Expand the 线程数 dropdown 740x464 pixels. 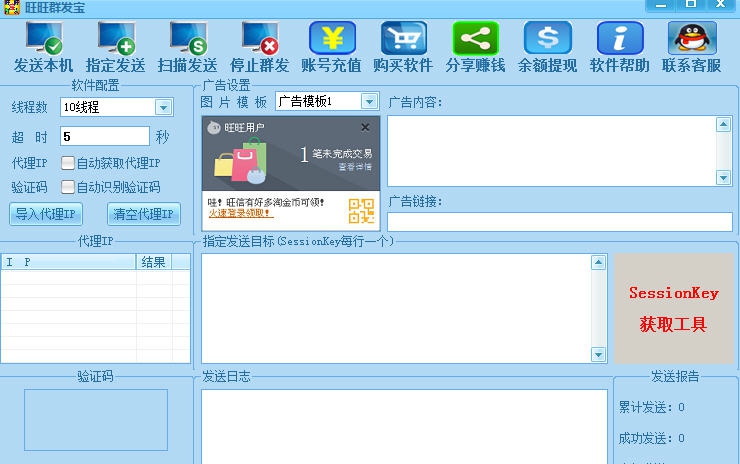pyautogui.click(x=163, y=108)
